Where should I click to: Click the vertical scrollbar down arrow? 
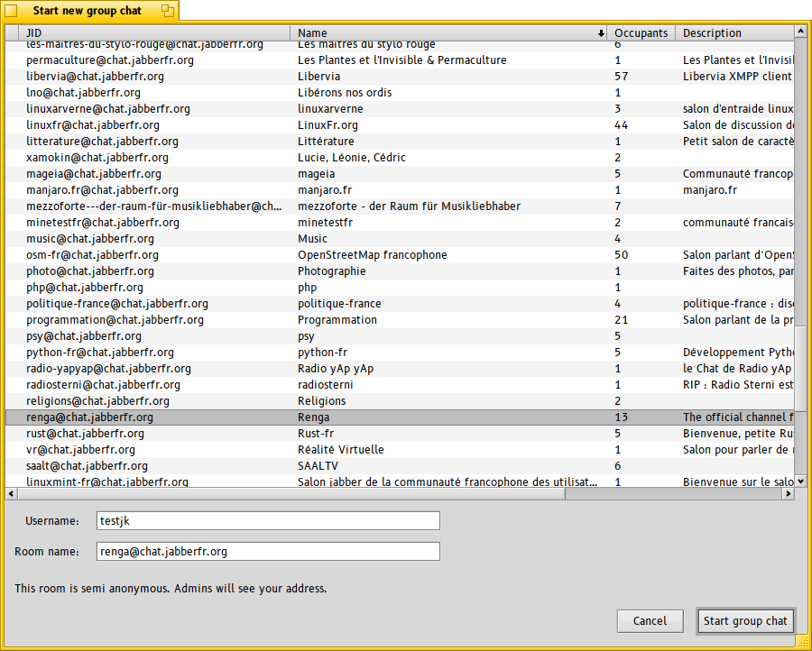click(800, 481)
